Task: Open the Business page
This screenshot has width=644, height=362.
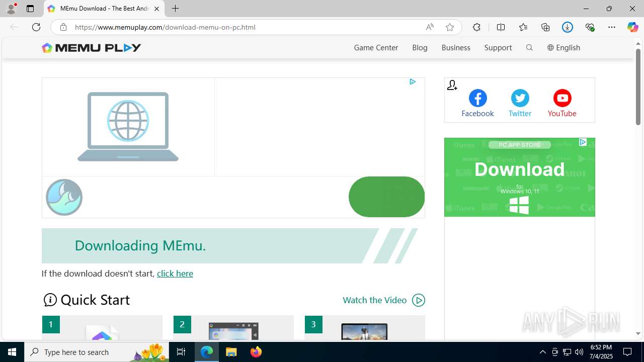Action: [456, 47]
